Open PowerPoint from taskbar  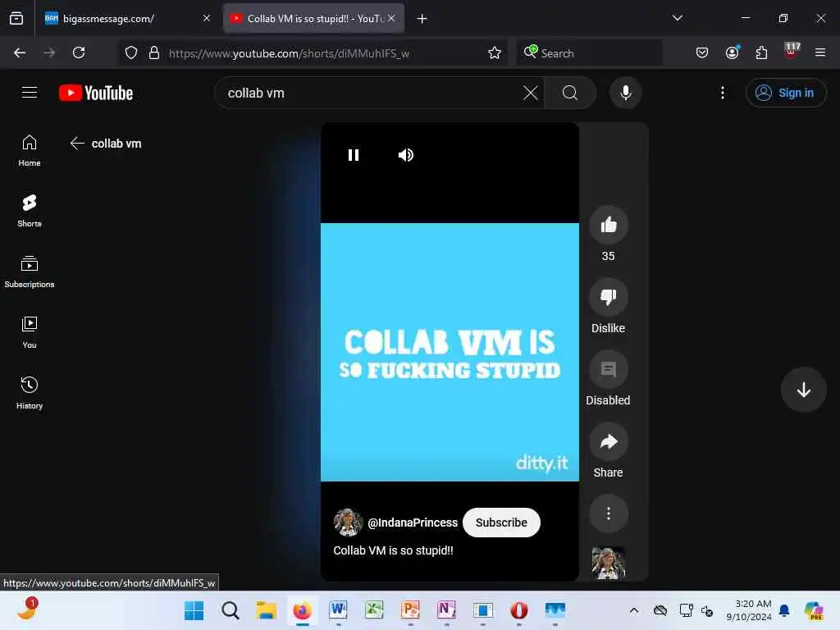coord(410,610)
